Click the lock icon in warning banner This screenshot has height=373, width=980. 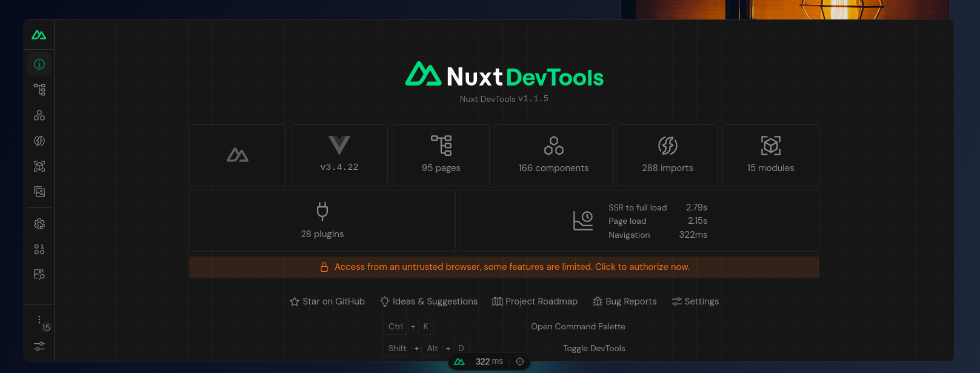point(324,267)
